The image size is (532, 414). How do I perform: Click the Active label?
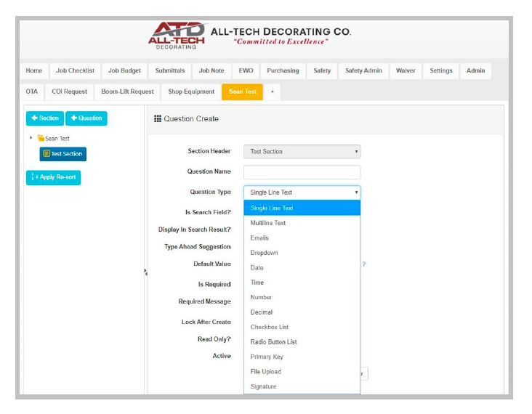coord(222,356)
